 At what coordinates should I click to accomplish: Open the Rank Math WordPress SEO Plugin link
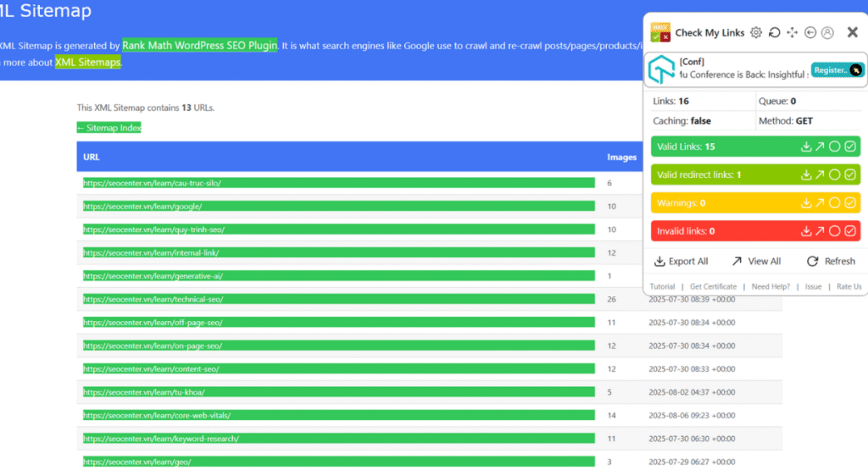[199, 45]
